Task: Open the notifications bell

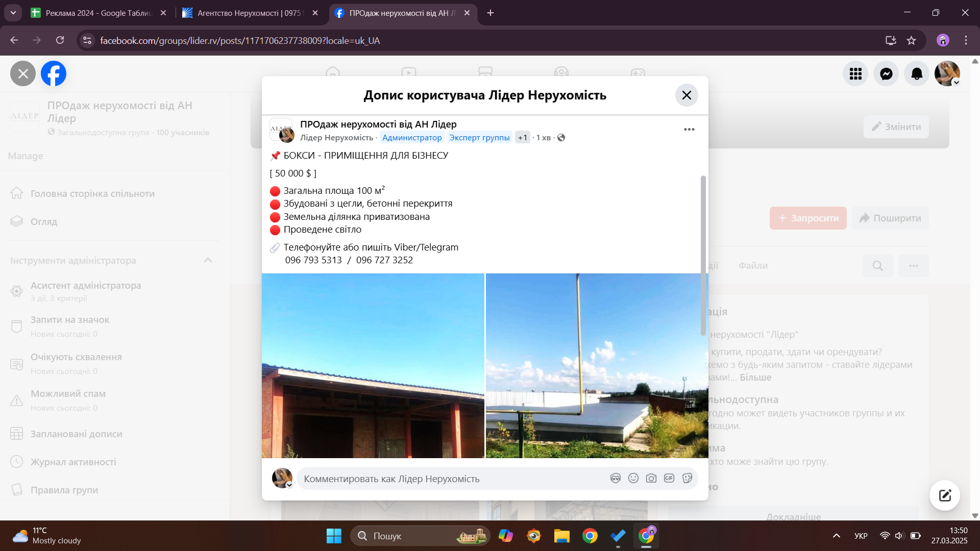Action: [917, 74]
